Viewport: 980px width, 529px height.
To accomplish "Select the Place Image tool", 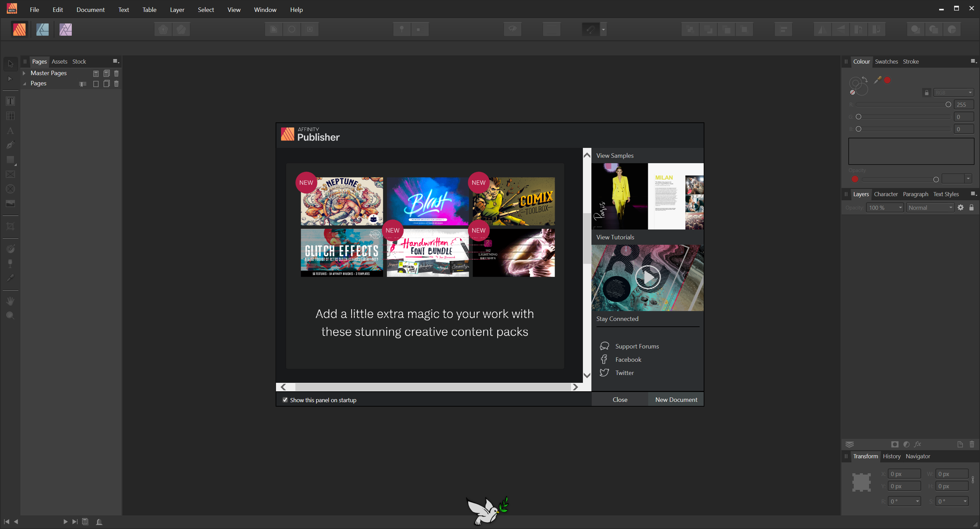I will pyautogui.click(x=10, y=204).
